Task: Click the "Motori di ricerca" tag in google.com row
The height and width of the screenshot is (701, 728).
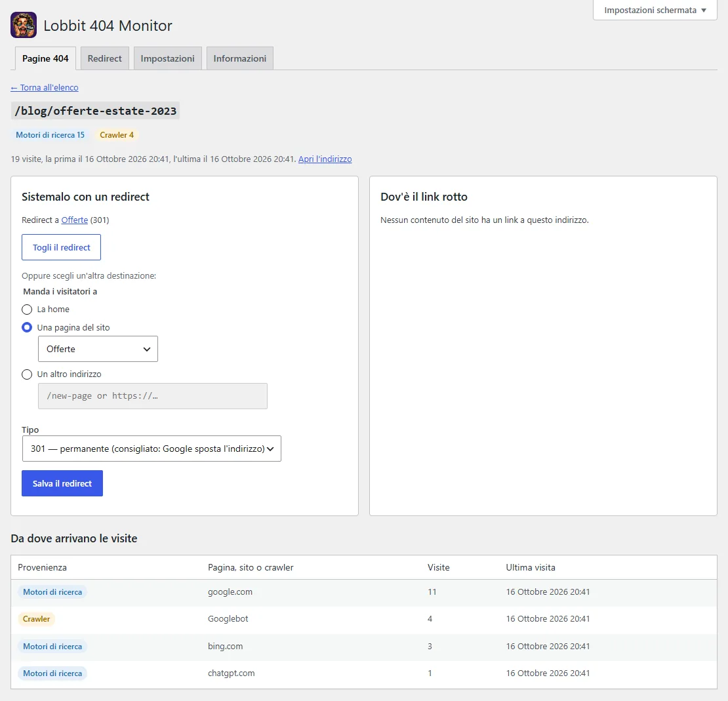Action: (52, 592)
